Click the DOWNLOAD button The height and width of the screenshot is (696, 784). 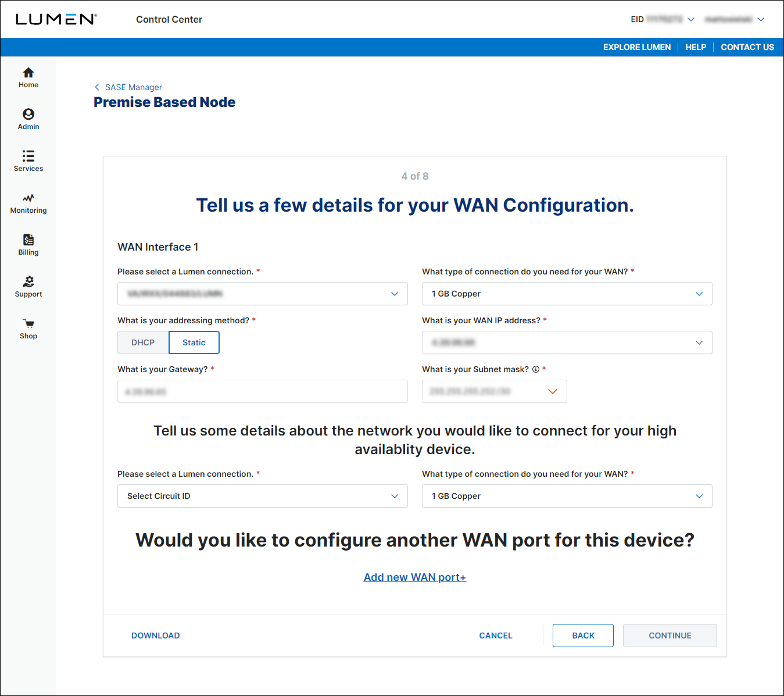tap(156, 636)
